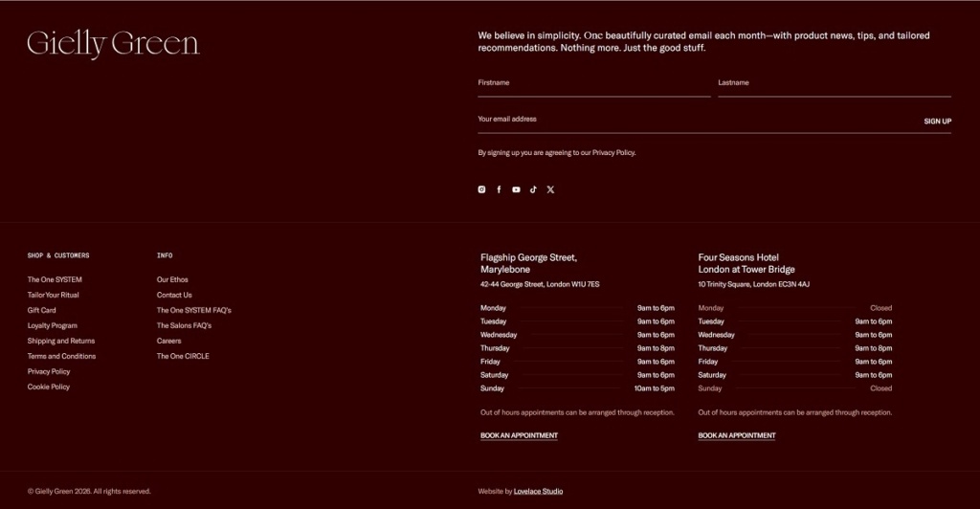Open the X (Twitter) social icon
The width and height of the screenshot is (980, 509).
550,189
